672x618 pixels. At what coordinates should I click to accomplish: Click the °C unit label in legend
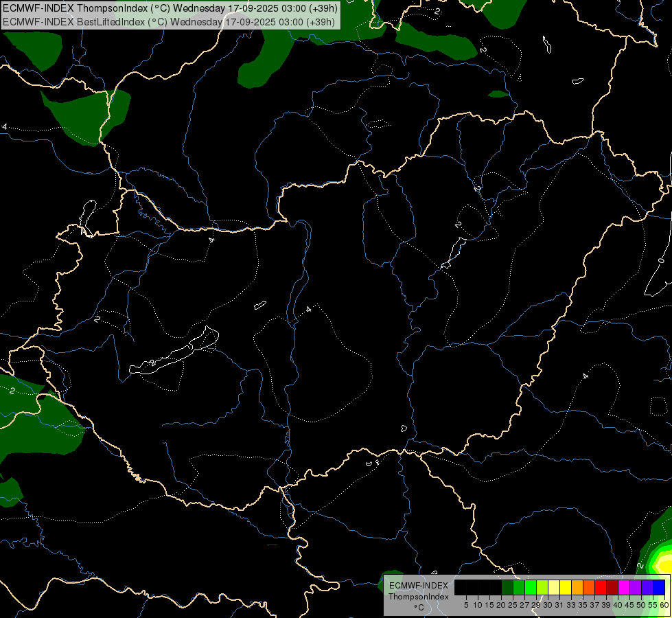[419, 607]
